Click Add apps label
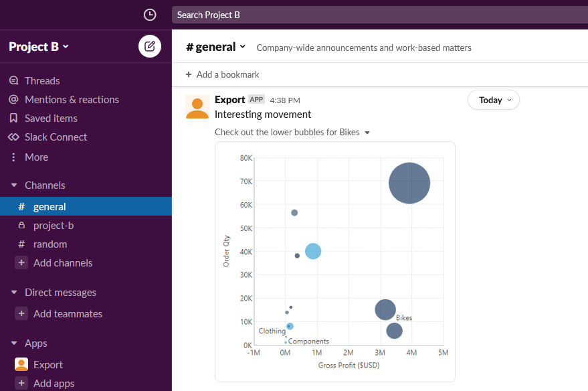This screenshot has height=391, width=588. [x=54, y=384]
